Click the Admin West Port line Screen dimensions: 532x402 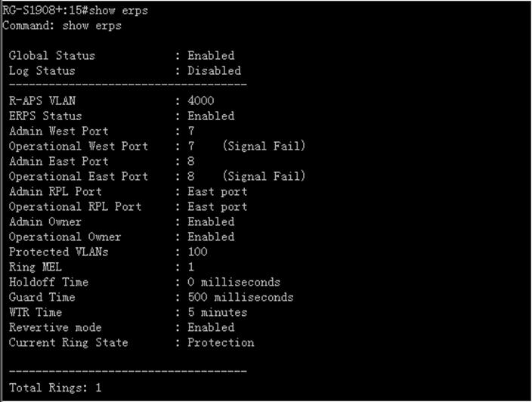tap(101, 131)
